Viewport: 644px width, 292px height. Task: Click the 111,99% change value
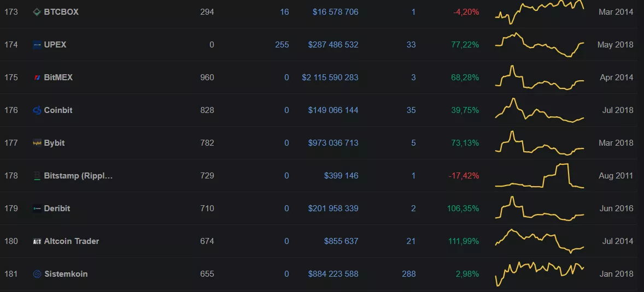464,241
